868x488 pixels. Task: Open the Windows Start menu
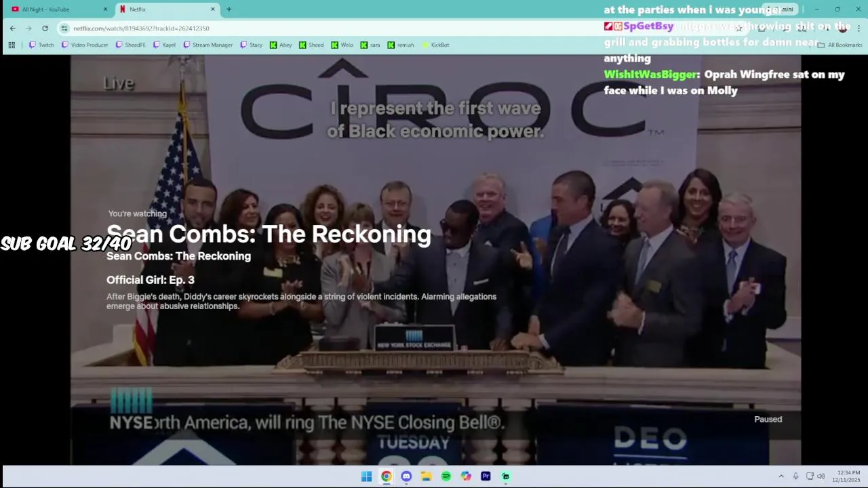point(366,476)
